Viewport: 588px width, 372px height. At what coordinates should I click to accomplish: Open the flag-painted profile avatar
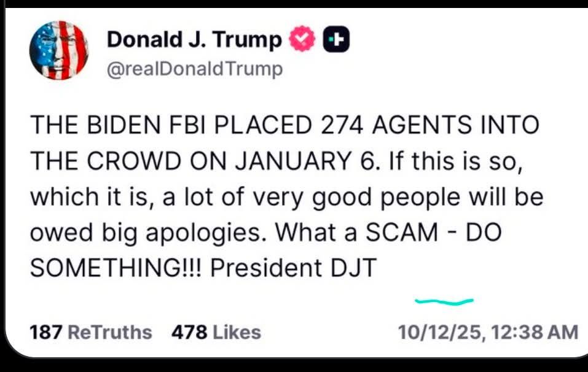coord(59,50)
